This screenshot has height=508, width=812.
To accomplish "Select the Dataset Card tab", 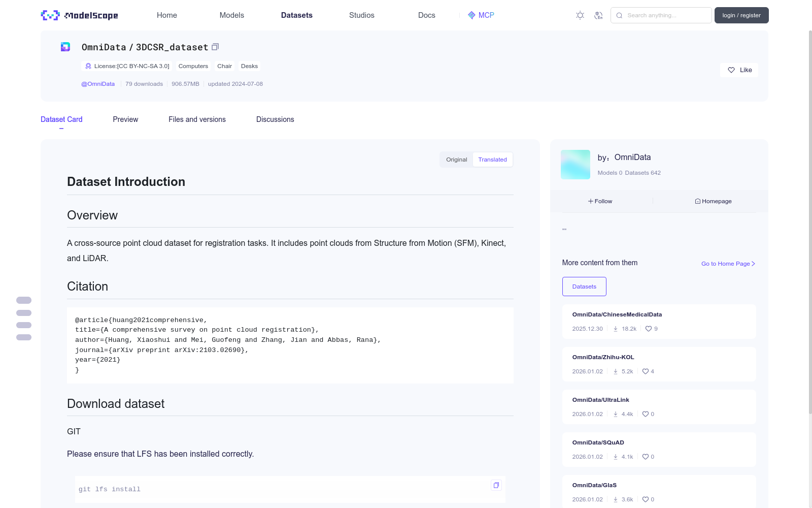I will [x=61, y=119].
